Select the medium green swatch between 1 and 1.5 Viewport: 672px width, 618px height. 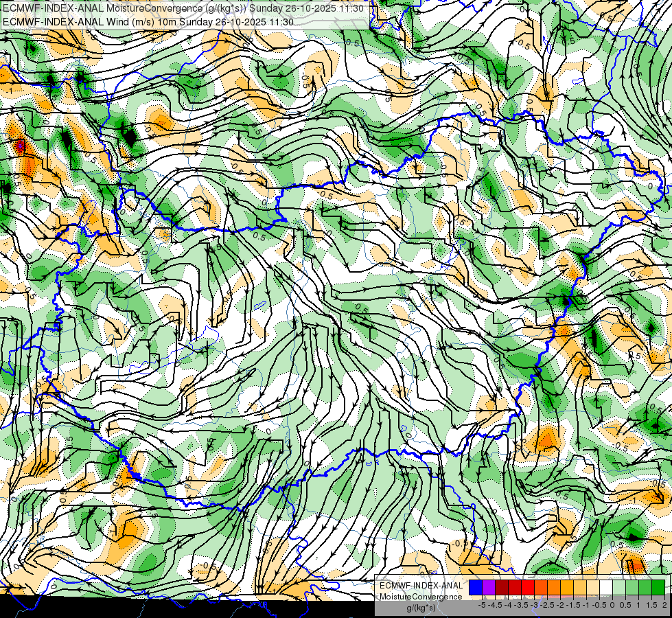click(645, 587)
